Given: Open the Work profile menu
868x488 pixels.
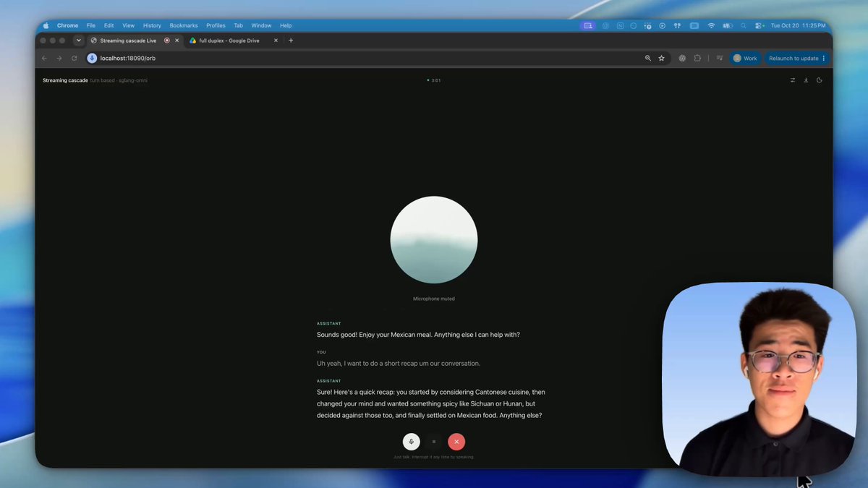Looking at the screenshot, I should (x=745, y=58).
